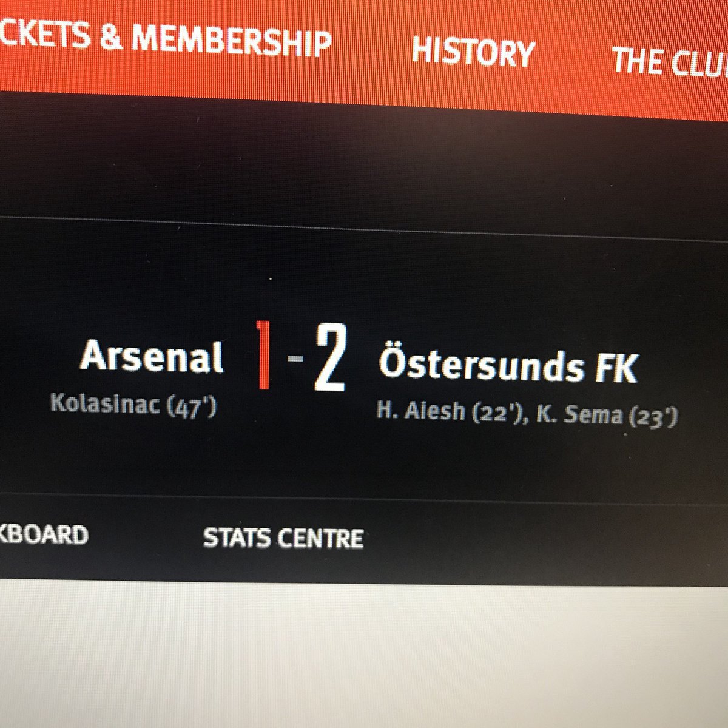Select scorer H. Aiesh under Östersunds

click(420, 413)
